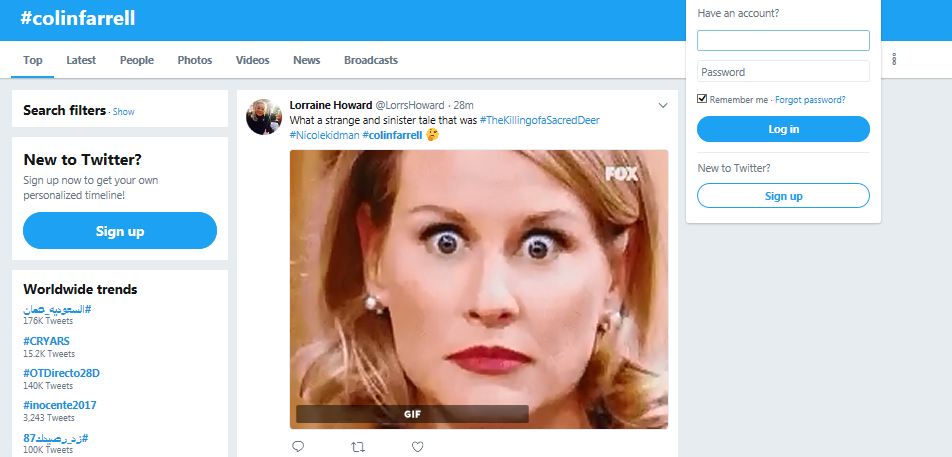
Task: Click the '15.2K Tweets' count text
Action: 49,353
